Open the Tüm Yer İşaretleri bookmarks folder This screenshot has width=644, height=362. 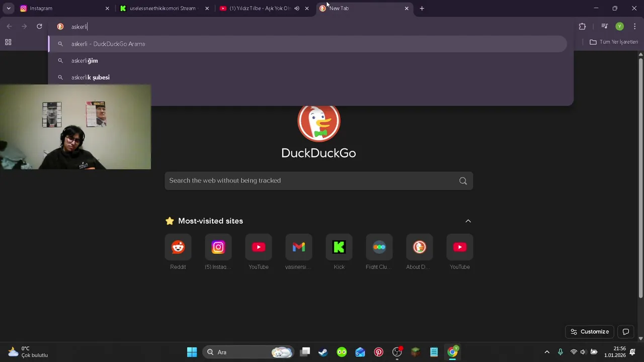614,42
